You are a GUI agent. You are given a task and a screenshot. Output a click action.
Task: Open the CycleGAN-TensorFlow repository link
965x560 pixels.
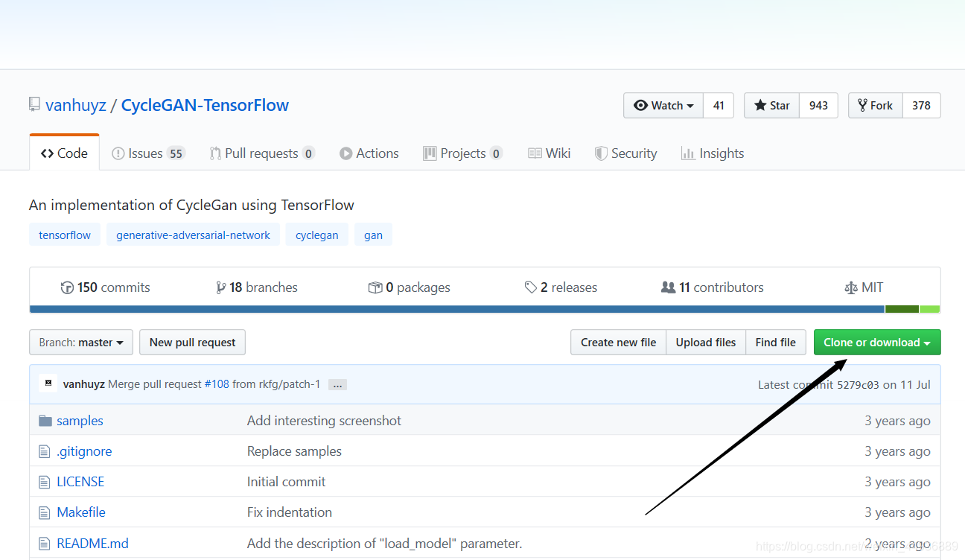(x=205, y=105)
